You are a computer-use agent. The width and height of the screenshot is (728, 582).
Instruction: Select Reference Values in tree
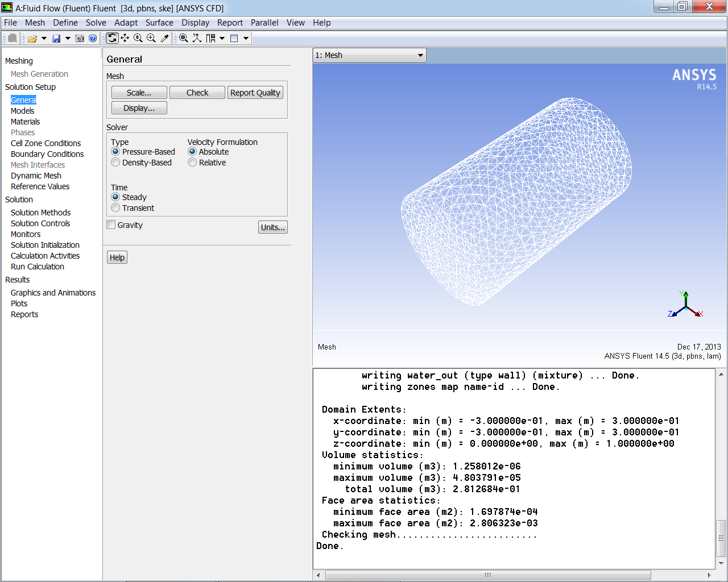click(x=40, y=186)
